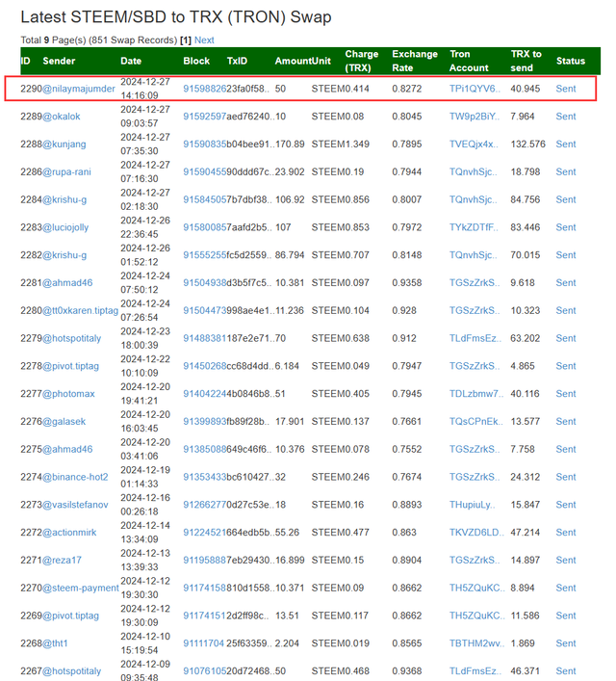
Task: Select TRX to send value 132.576
Action: point(527,144)
